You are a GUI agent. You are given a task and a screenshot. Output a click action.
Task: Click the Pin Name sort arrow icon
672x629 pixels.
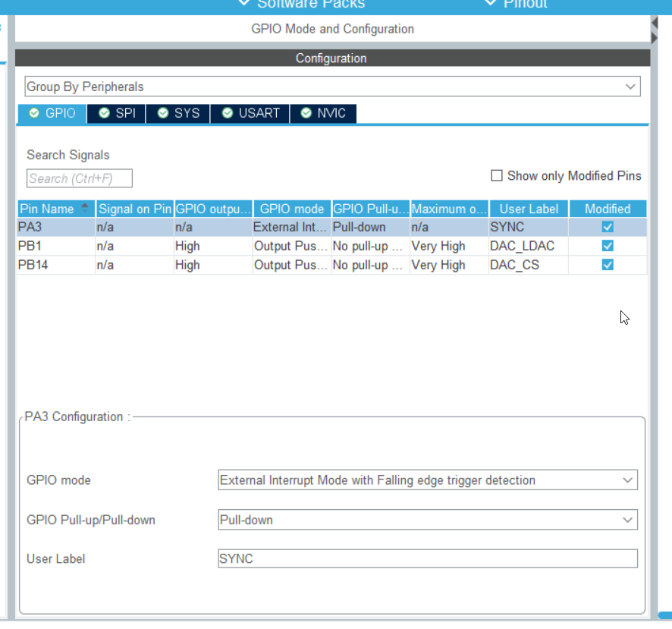click(x=85, y=208)
